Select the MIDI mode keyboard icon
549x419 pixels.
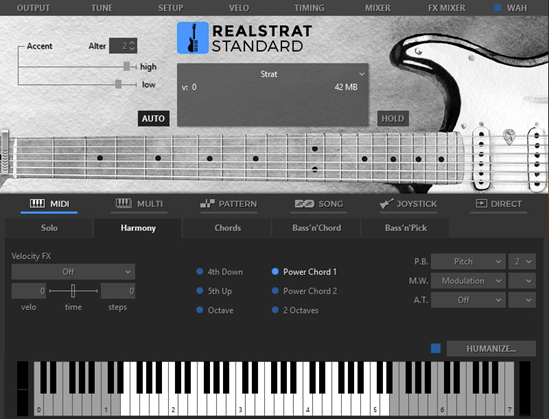click(37, 203)
